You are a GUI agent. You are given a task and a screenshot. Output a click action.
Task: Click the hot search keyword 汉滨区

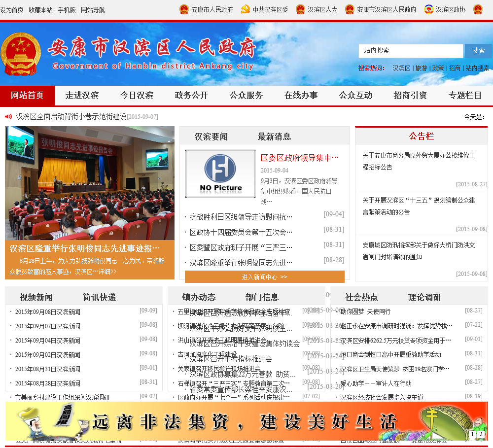(x=401, y=68)
